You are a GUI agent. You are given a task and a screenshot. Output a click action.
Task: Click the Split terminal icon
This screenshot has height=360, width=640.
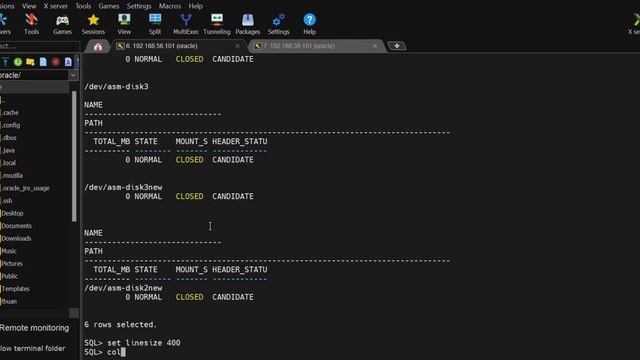tap(155, 24)
